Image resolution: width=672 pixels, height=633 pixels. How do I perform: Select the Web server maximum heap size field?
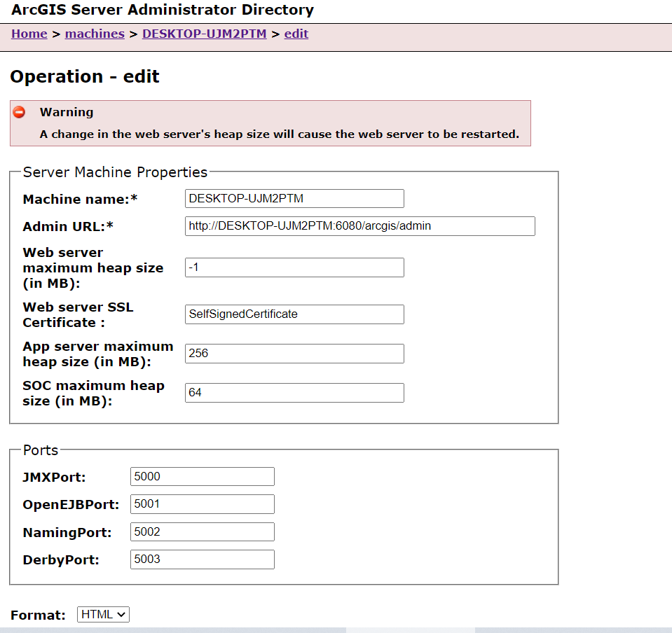[294, 267]
